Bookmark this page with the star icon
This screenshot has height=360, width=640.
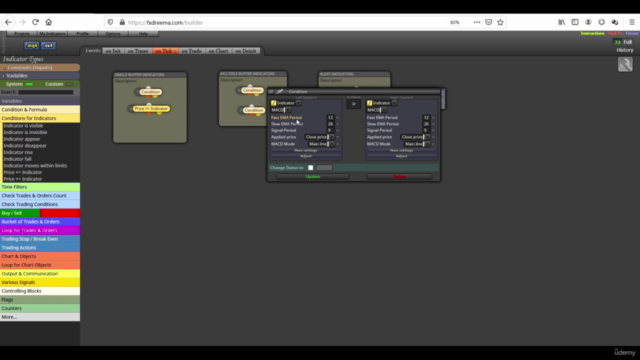500,22
